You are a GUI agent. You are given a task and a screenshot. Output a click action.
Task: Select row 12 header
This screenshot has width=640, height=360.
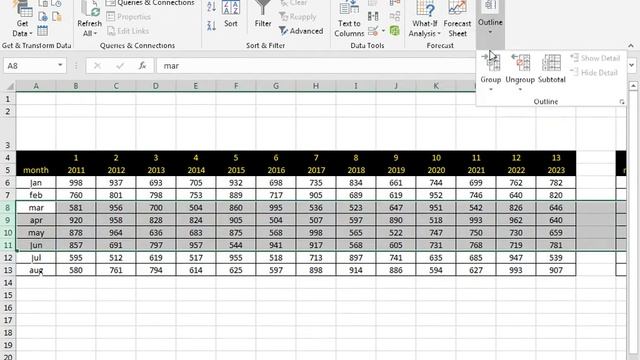8,258
